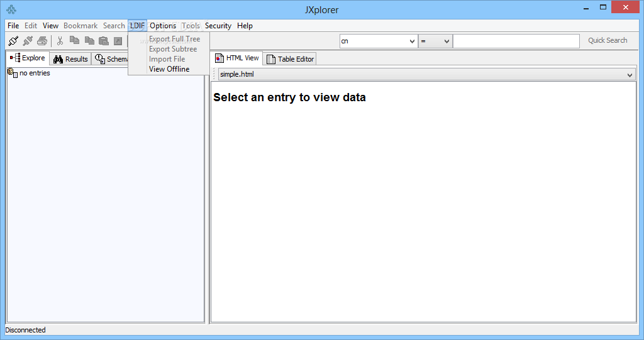
Task: Click the Disconnected status bar text
Action: click(x=25, y=330)
